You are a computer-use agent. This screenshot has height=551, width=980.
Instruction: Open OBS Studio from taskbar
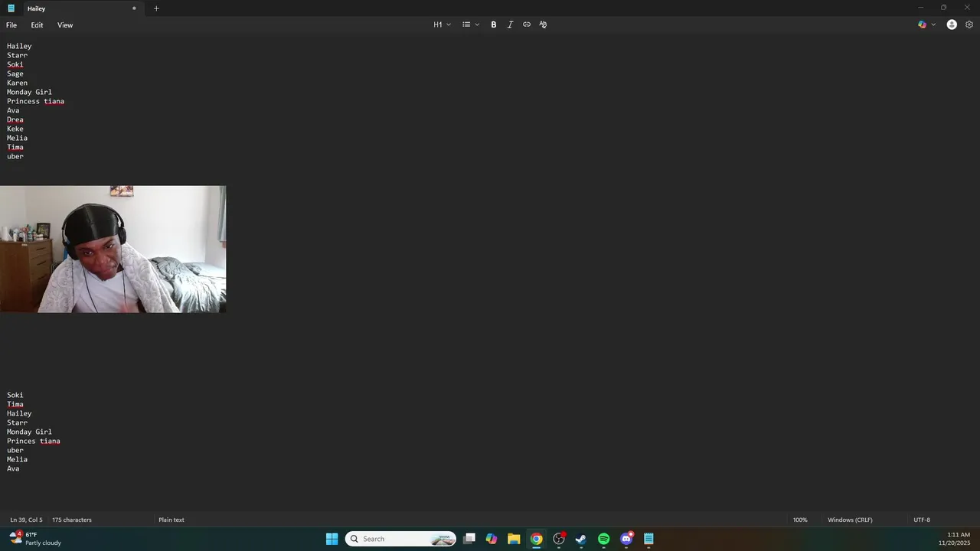point(559,539)
